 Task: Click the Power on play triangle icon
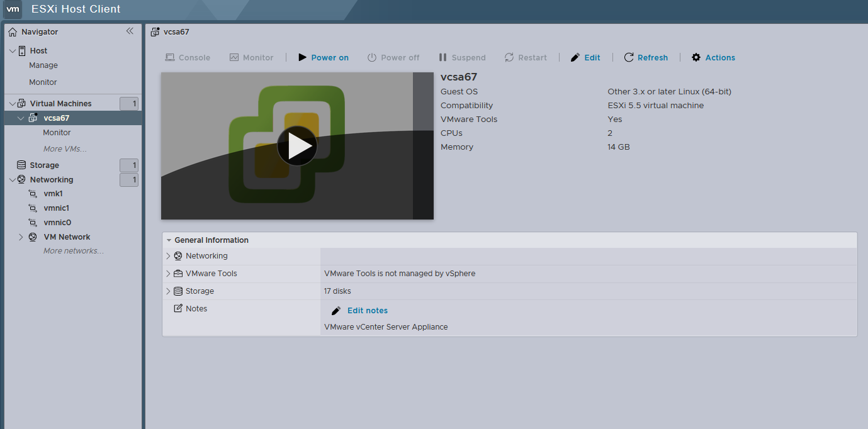(302, 57)
